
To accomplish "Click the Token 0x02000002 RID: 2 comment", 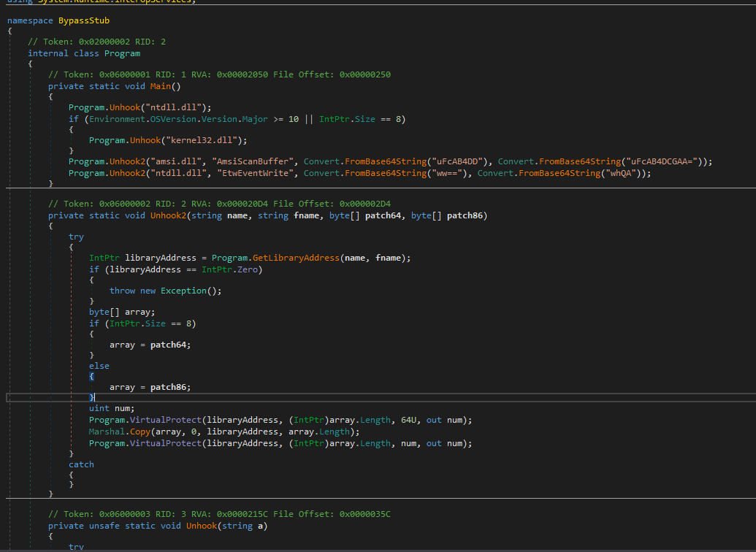I will 96,42.
